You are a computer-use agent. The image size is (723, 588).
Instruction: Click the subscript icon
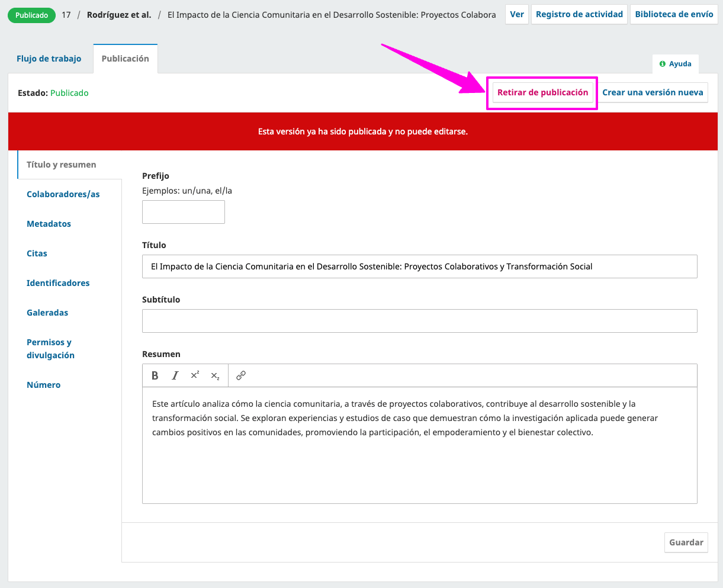click(215, 375)
